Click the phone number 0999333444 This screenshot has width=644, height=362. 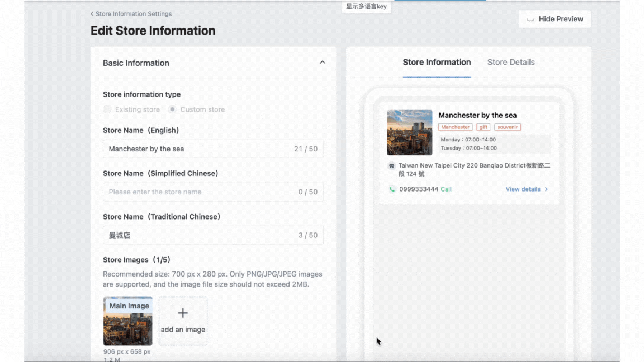(419, 189)
